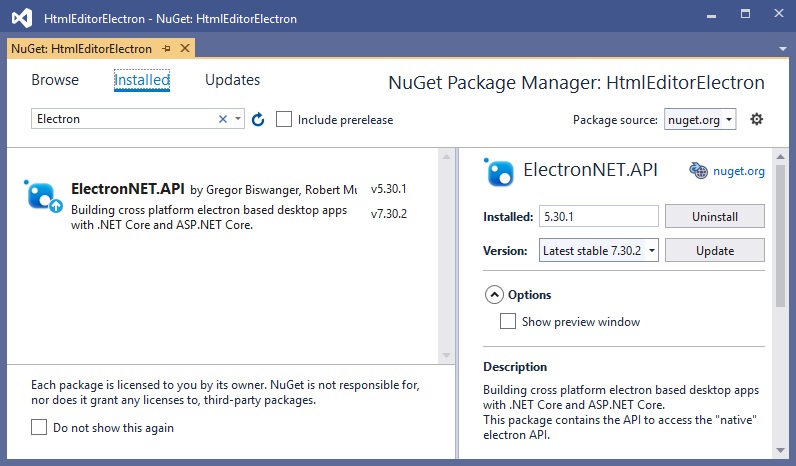Viewport: 796px width, 466px height.
Task: Clear the Electron search text
Action: click(222, 119)
